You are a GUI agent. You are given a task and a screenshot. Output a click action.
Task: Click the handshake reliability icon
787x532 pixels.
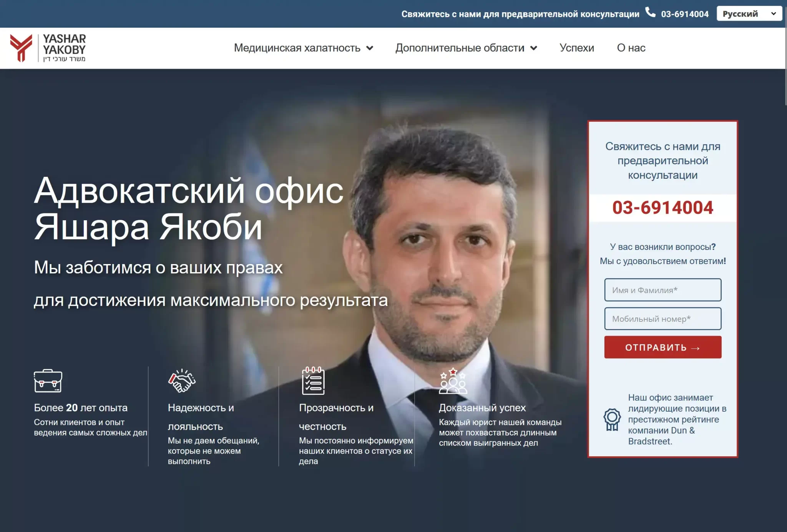tap(182, 381)
